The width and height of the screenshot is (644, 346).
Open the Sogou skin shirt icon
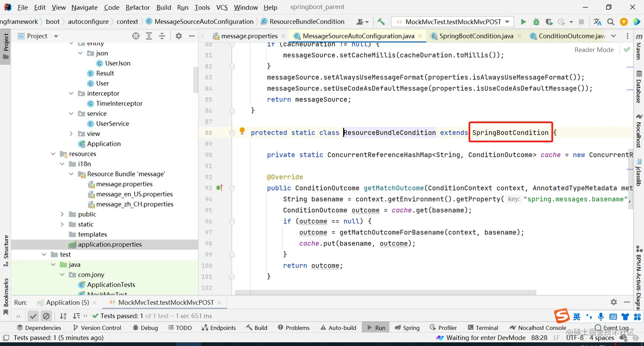pos(625,317)
